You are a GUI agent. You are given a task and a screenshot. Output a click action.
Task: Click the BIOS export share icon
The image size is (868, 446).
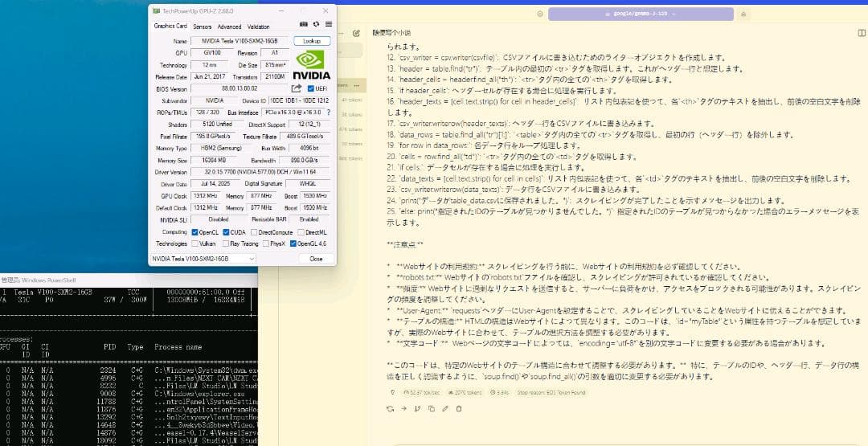tap(297, 88)
